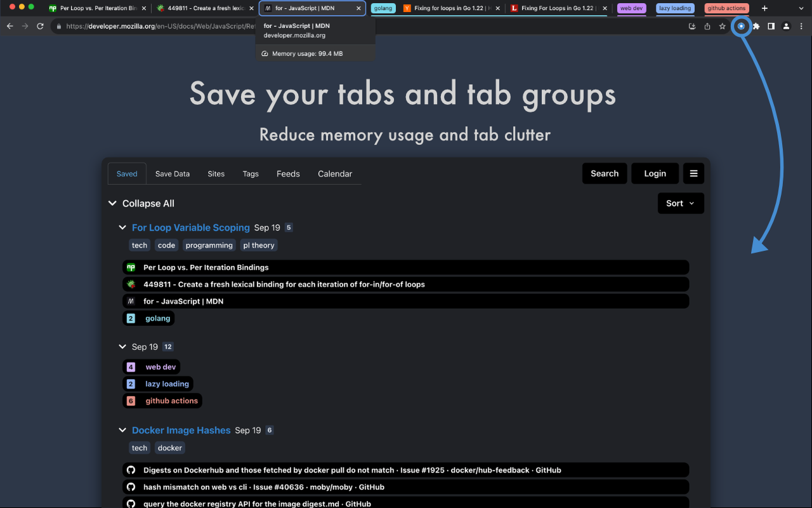Expand the saved golang tab group
This screenshot has height=508, width=812.
pyautogui.click(x=148, y=318)
